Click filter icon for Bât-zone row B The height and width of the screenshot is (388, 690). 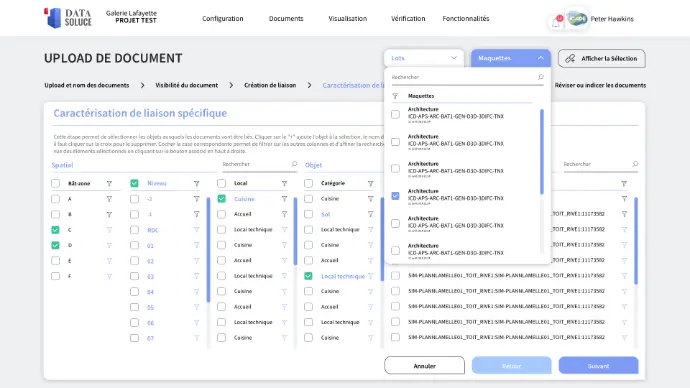click(109, 215)
